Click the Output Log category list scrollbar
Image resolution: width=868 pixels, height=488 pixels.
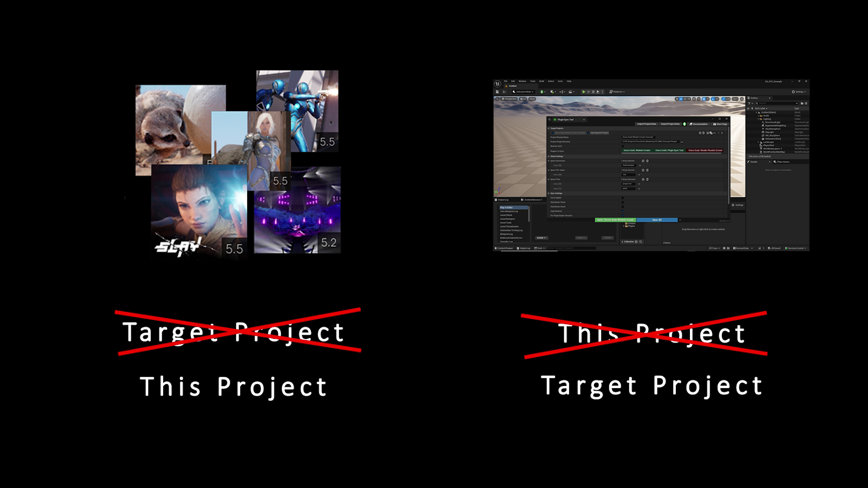point(529,214)
